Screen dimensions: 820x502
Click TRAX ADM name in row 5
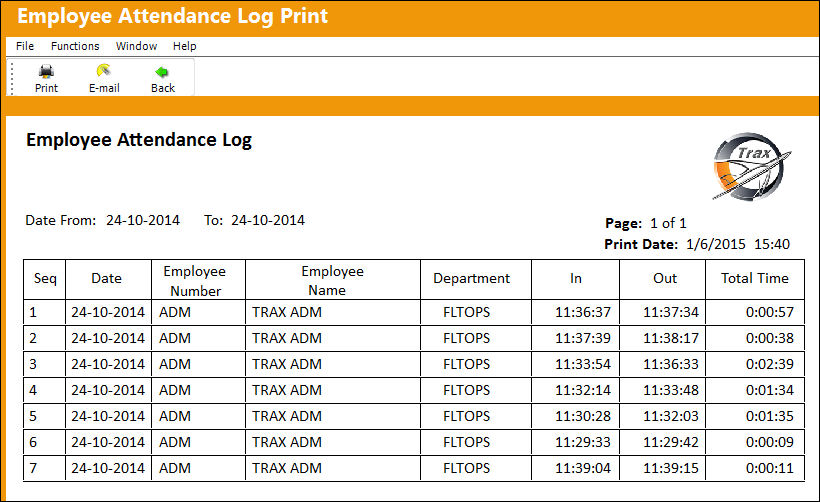pyautogui.click(x=287, y=416)
